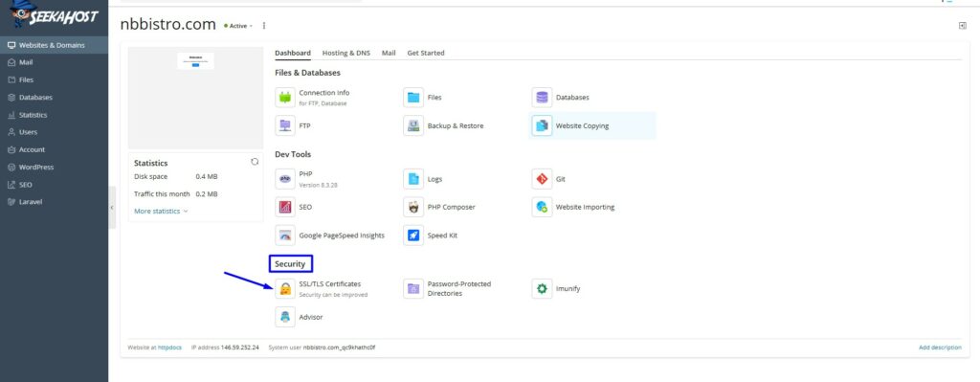Open Files in the sidebar
980x382 pixels.
click(54, 80)
